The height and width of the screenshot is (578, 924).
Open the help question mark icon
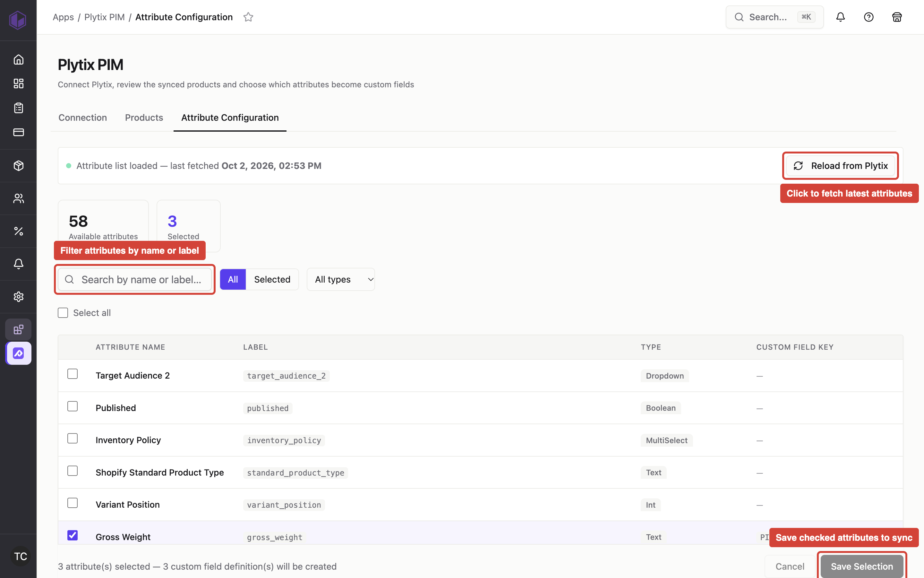coord(868,17)
